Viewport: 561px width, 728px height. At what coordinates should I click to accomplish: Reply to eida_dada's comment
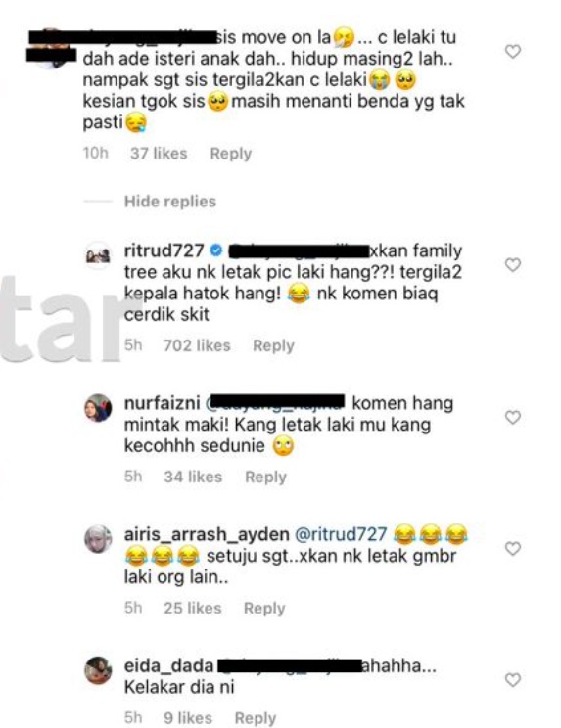pos(256,718)
